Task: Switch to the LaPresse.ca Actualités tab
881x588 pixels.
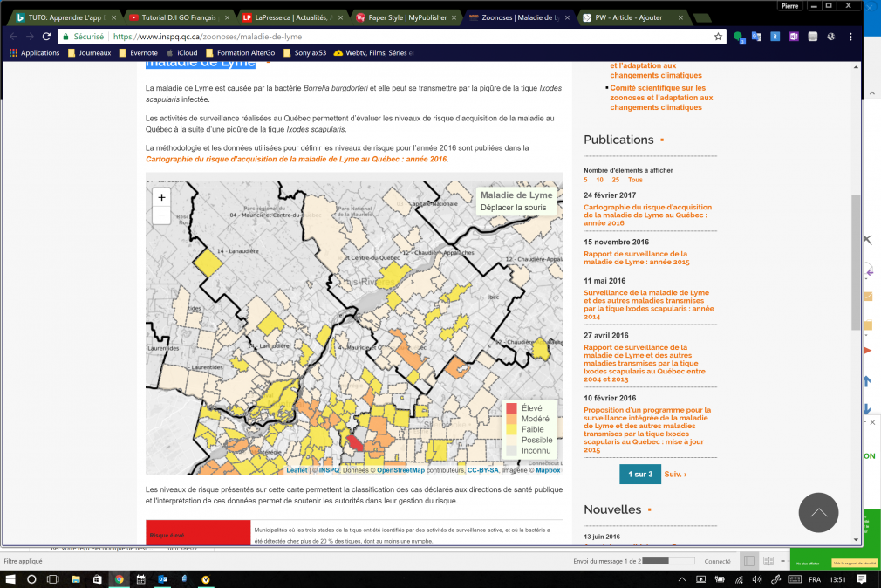Action: click(291, 17)
